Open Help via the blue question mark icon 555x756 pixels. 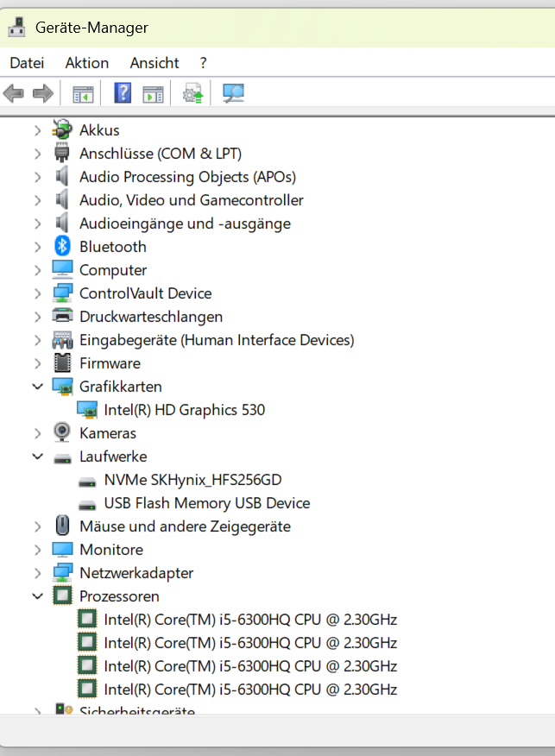123,92
